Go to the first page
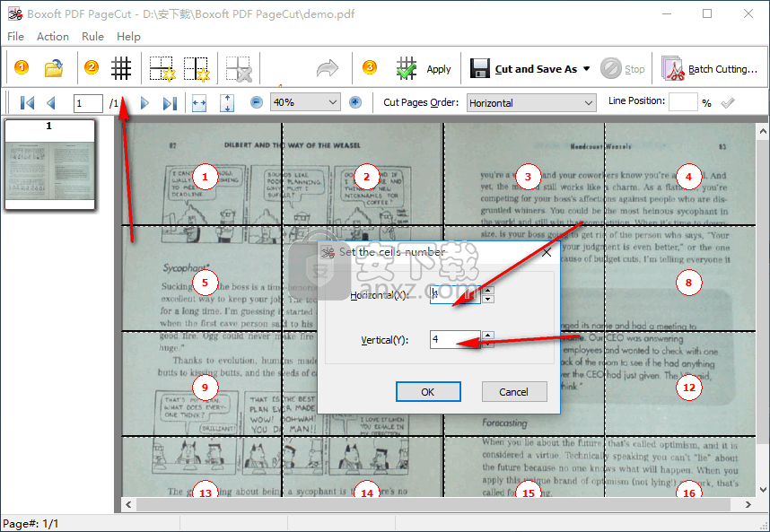Screen dimensions: 770x532 pos(27,103)
